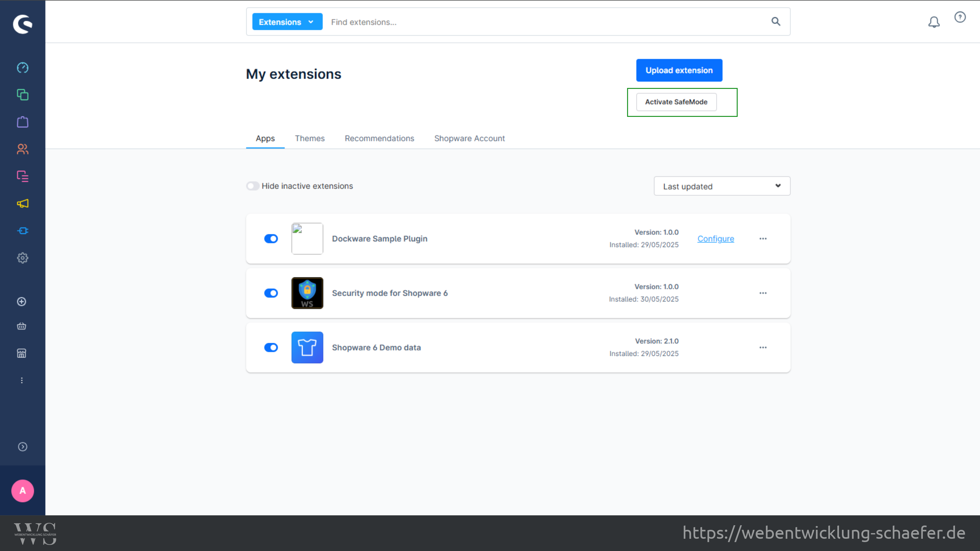Open the help question mark icon
Screen dimensions: 980x551
pyautogui.click(x=960, y=17)
